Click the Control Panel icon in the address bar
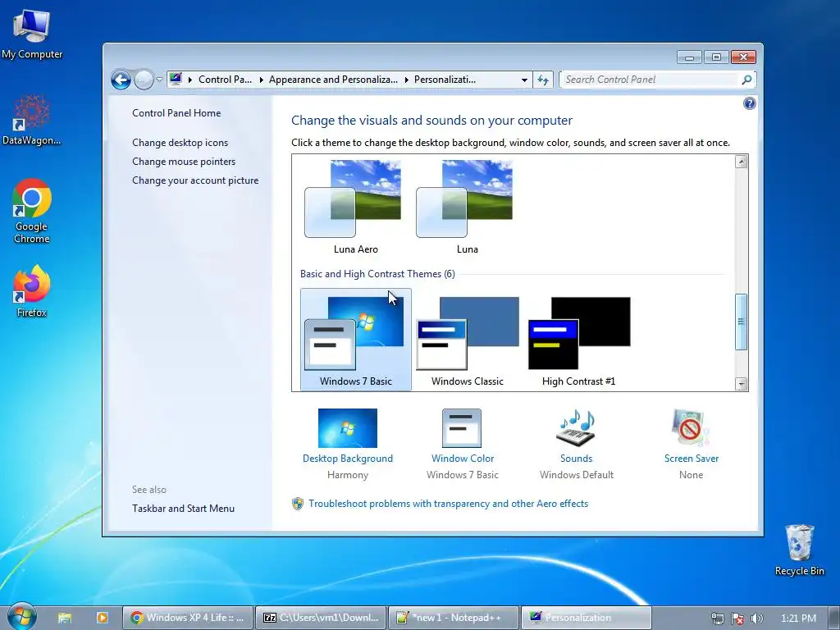The width and height of the screenshot is (840, 630). (x=176, y=80)
